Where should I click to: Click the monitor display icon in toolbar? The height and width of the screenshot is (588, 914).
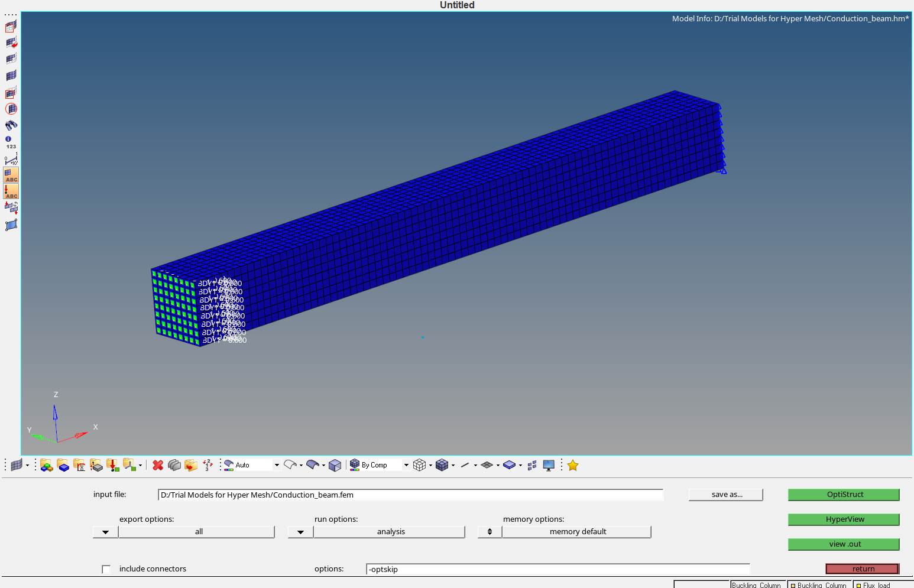click(x=549, y=466)
